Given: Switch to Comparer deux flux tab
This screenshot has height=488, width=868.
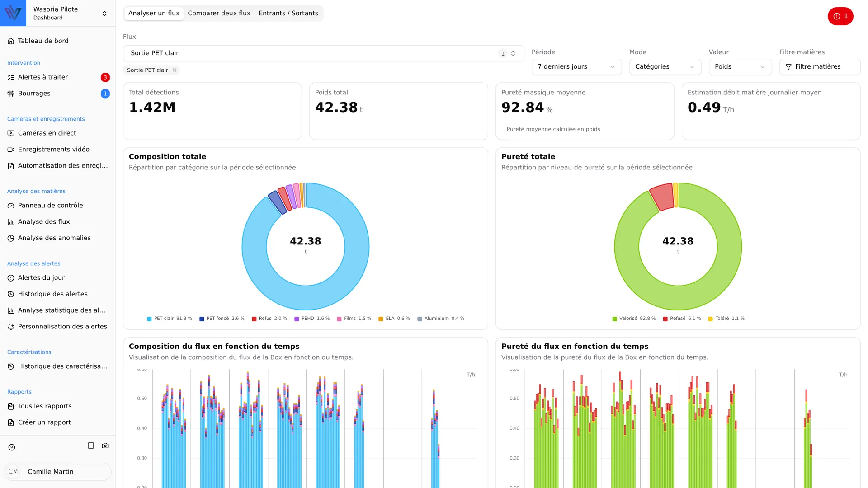Looking at the screenshot, I should click(219, 13).
